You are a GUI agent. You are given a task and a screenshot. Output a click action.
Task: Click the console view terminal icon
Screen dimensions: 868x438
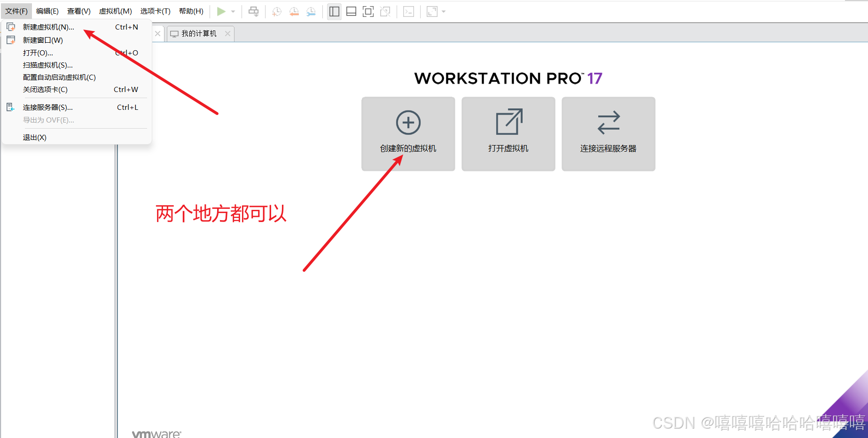[x=408, y=12]
